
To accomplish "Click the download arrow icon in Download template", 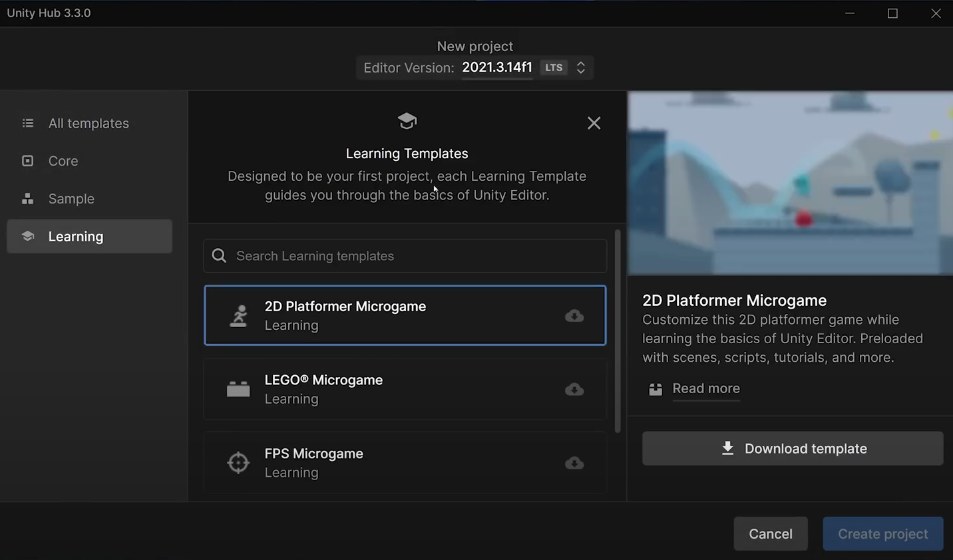I will 727,448.
